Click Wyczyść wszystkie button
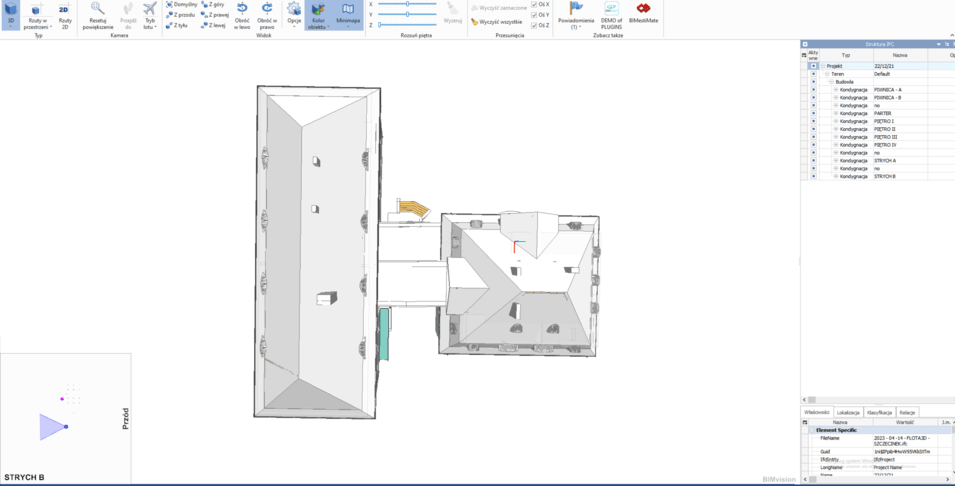This screenshot has width=955, height=486. 496,21
